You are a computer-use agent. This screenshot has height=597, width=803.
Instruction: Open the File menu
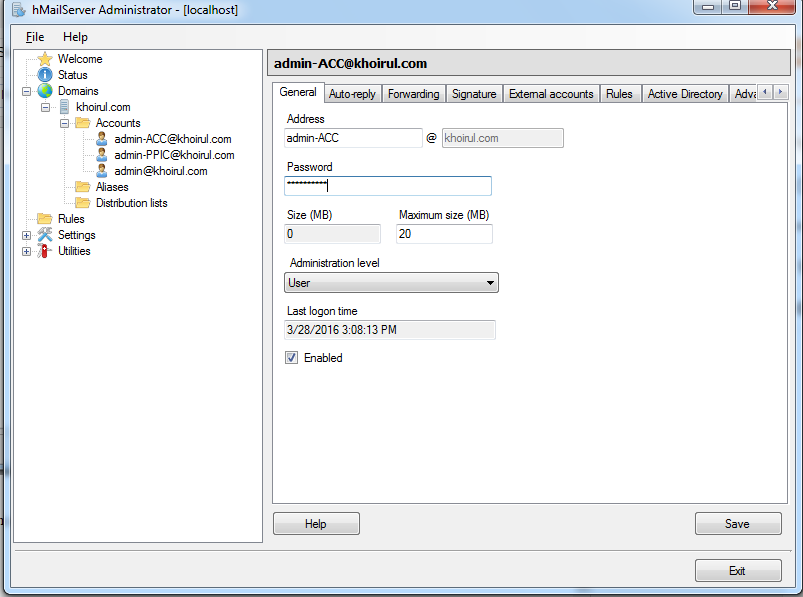(35, 37)
